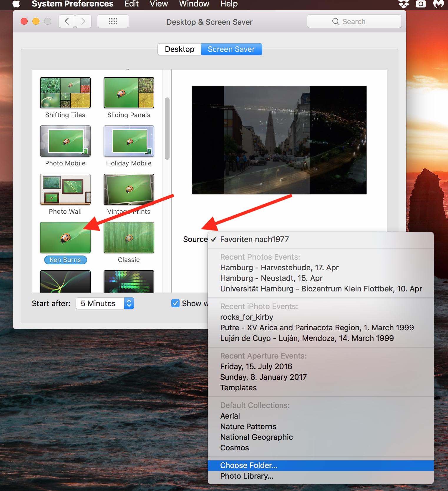Screen dimensions: 448x491
Task: Select the colorful spectrum screen saver thumbnail
Action: pos(129,281)
